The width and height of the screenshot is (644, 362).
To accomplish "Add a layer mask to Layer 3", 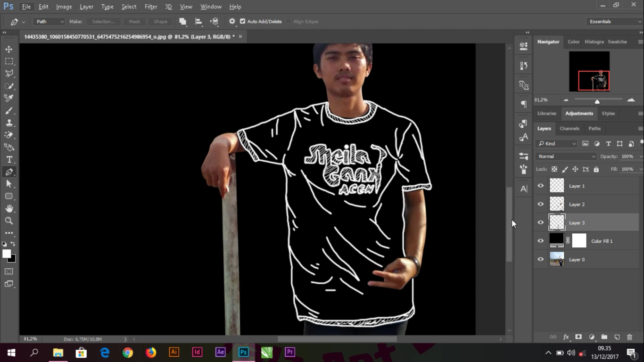I will (x=578, y=337).
